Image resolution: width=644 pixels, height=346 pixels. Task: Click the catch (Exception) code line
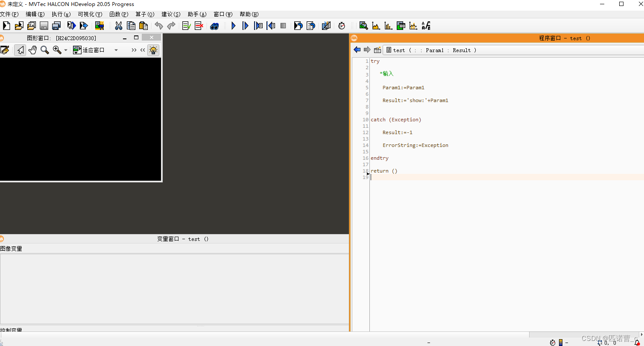tap(396, 120)
